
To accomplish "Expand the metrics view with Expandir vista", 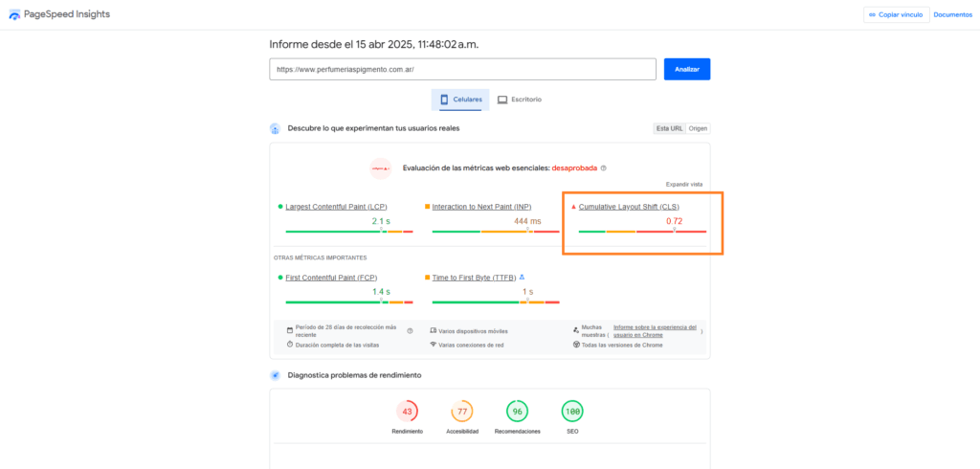I will [x=684, y=184].
